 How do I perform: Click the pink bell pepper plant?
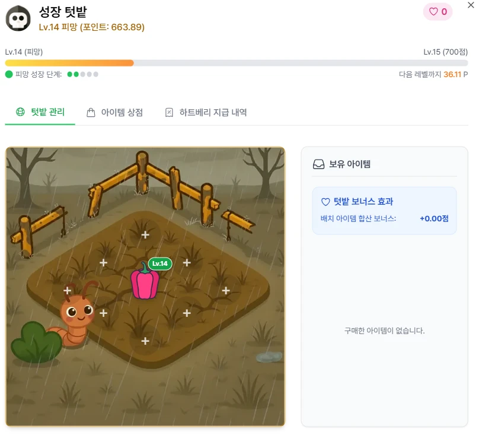point(145,281)
